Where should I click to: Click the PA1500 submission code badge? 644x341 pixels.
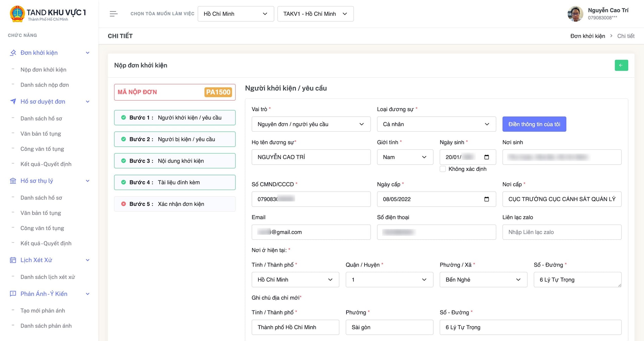[218, 92]
